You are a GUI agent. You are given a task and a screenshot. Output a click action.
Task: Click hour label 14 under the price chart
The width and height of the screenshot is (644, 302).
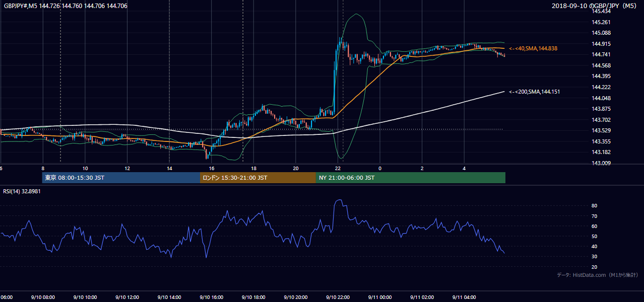click(x=169, y=168)
